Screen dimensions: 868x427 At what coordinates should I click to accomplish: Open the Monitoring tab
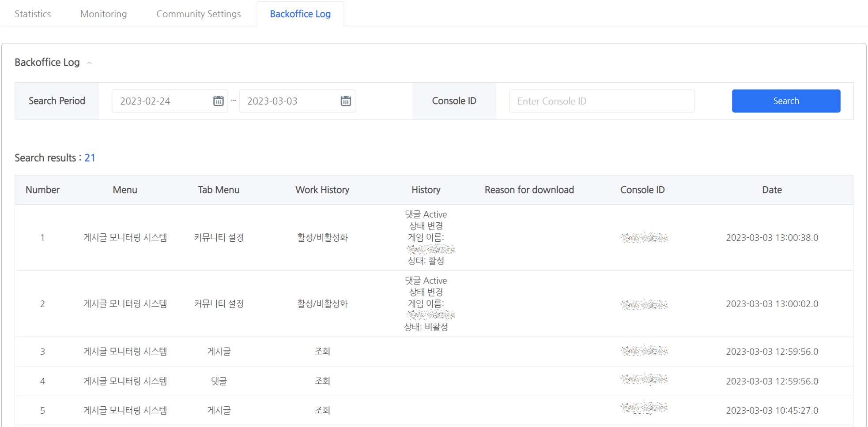[x=103, y=14]
